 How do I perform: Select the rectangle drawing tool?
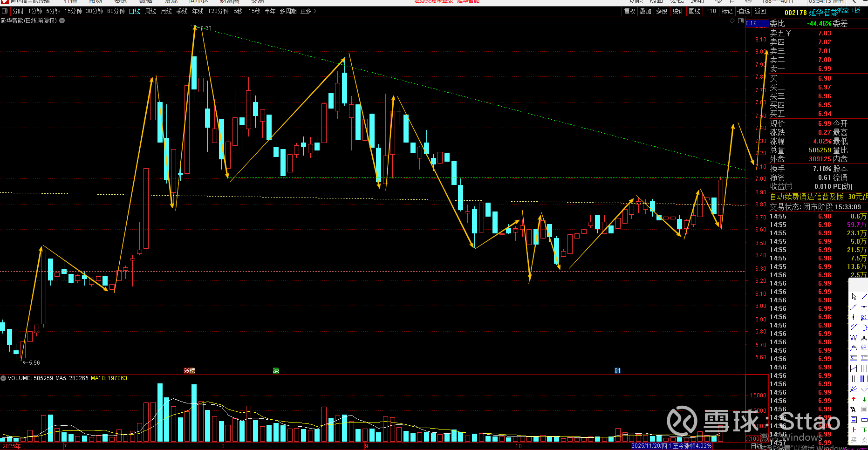pyautogui.click(x=864, y=409)
